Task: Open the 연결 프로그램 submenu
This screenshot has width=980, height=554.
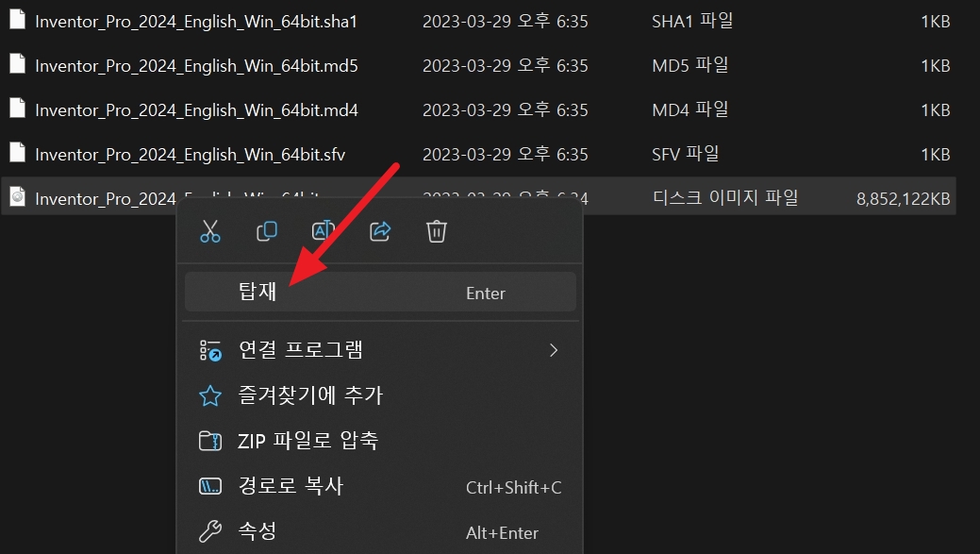Action: coord(380,350)
